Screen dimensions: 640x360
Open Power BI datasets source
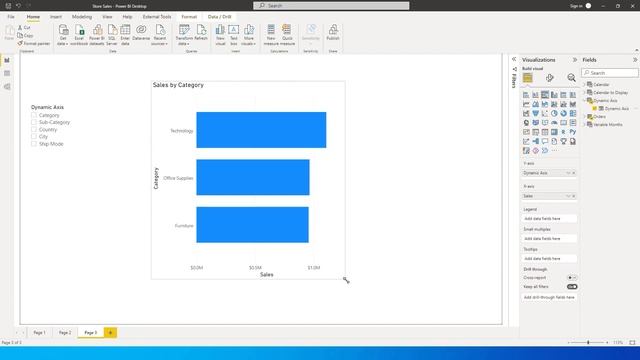[97, 35]
